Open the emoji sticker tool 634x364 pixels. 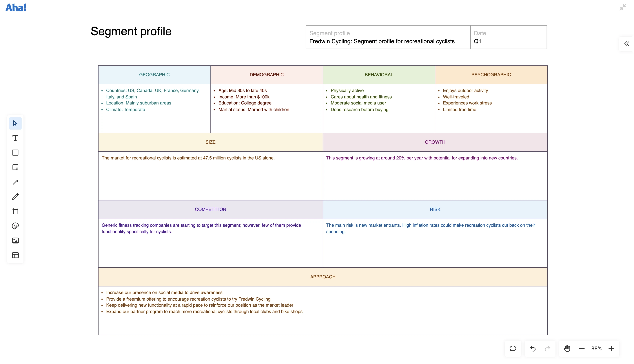[x=15, y=226]
